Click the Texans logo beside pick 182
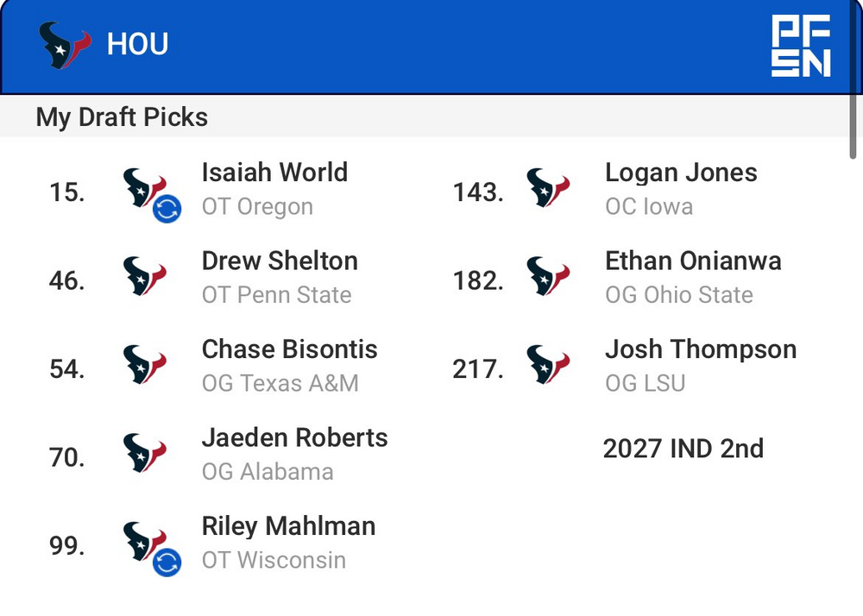863x616 pixels. [x=548, y=277]
